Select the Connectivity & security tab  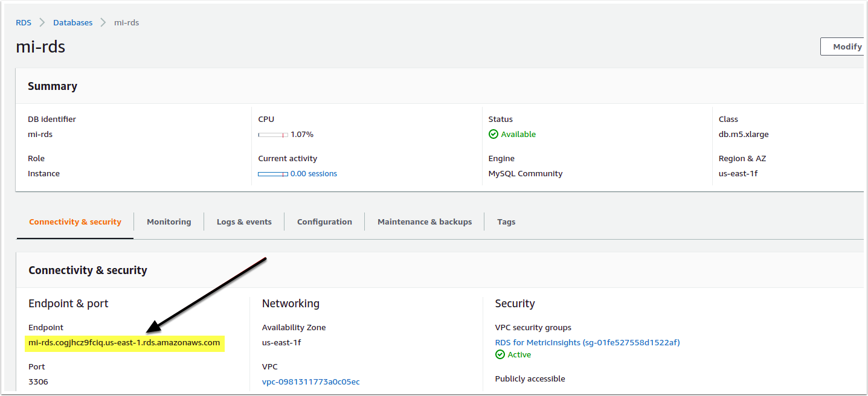tap(75, 222)
